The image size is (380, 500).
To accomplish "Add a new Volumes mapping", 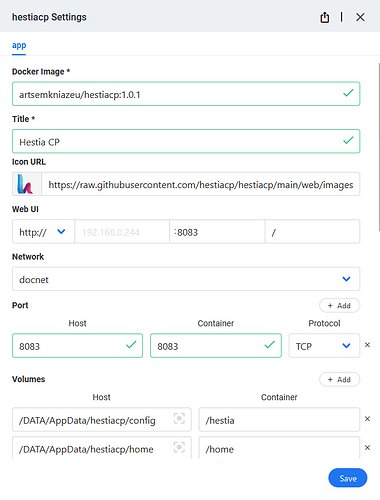I will (339, 380).
